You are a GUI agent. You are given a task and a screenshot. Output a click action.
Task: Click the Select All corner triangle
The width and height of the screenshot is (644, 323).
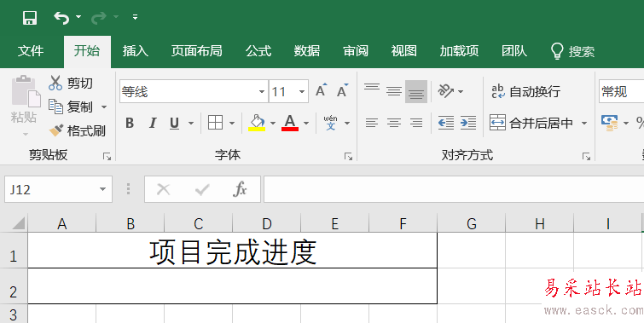click(x=18, y=223)
